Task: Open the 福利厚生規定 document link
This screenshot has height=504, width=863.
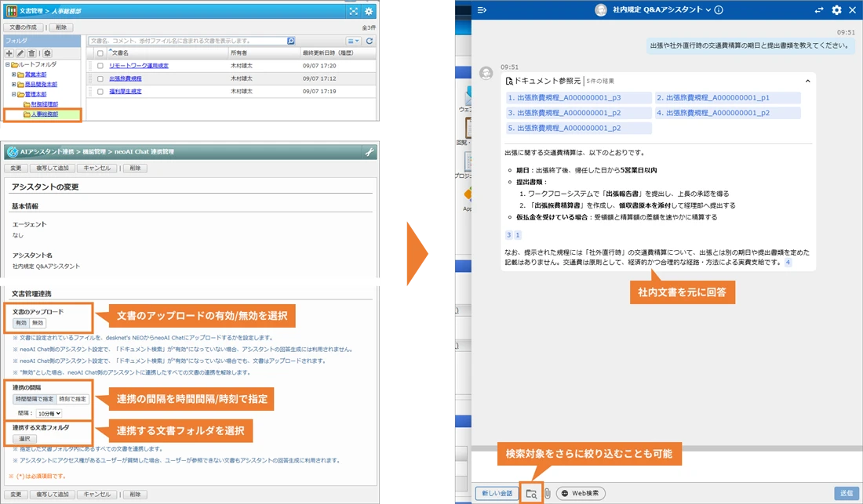Action: [x=125, y=92]
